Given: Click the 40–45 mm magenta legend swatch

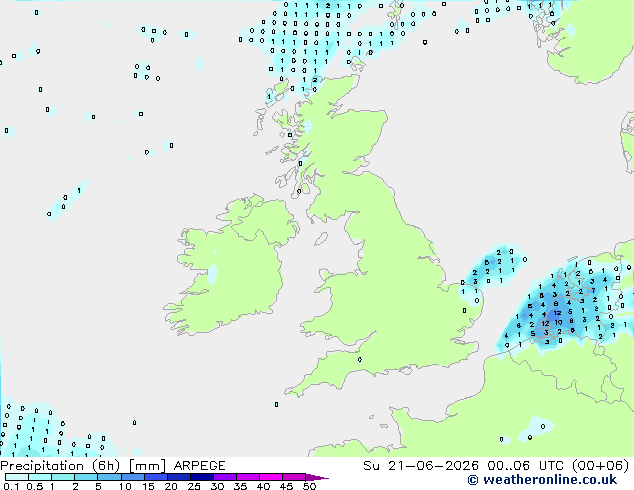Looking at the screenshot, I should coord(271,477).
